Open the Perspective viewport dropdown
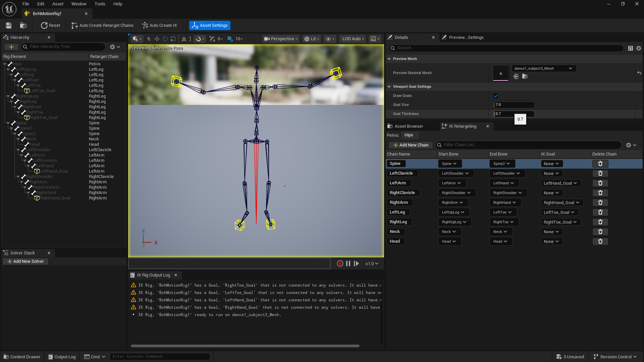The image size is (644, 362). [281, 39]
